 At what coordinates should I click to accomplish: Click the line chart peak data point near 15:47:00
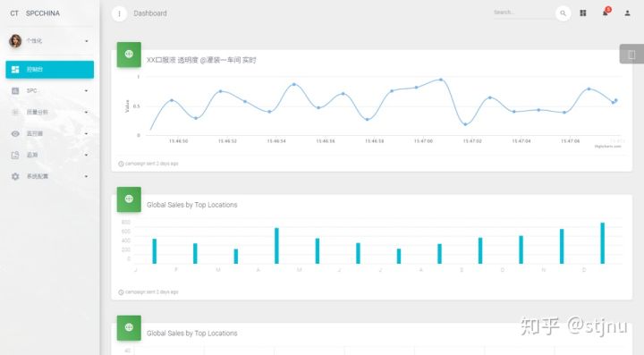pyautogui.click(x=441, y=80)
